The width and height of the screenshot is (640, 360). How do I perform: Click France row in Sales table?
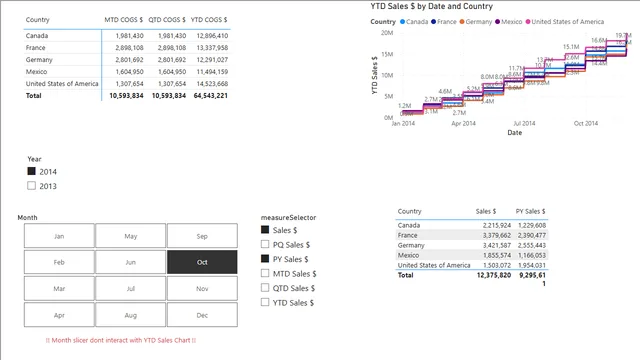(472, 235)
